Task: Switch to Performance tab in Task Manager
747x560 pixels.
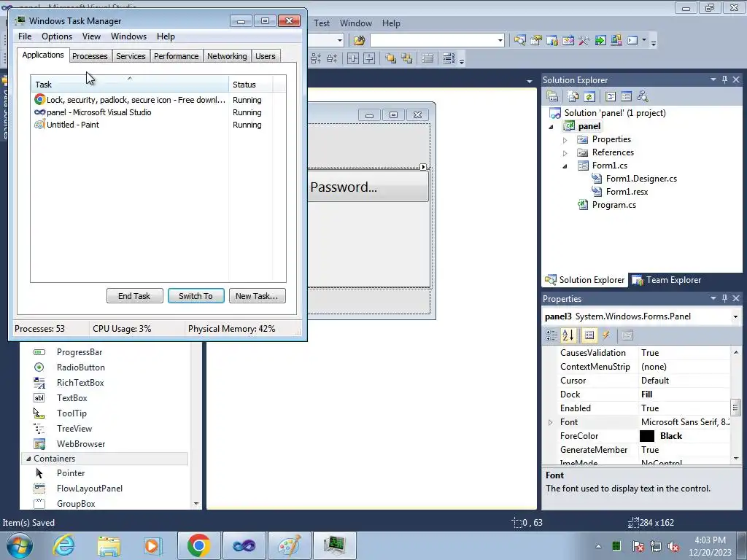Action: (x=177, y=56)
